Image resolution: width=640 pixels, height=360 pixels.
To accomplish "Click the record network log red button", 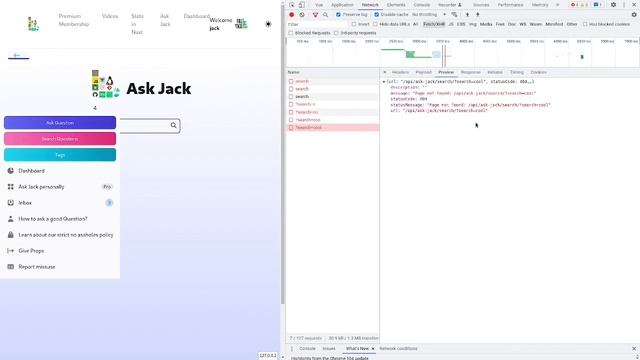I will tap(291, 15).
